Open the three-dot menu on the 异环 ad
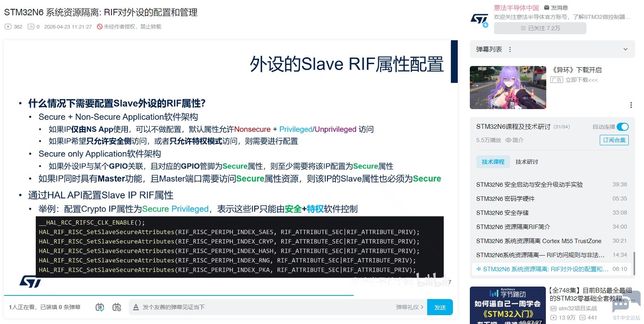Viewport: 644px width, 324px height. [631, 105]
